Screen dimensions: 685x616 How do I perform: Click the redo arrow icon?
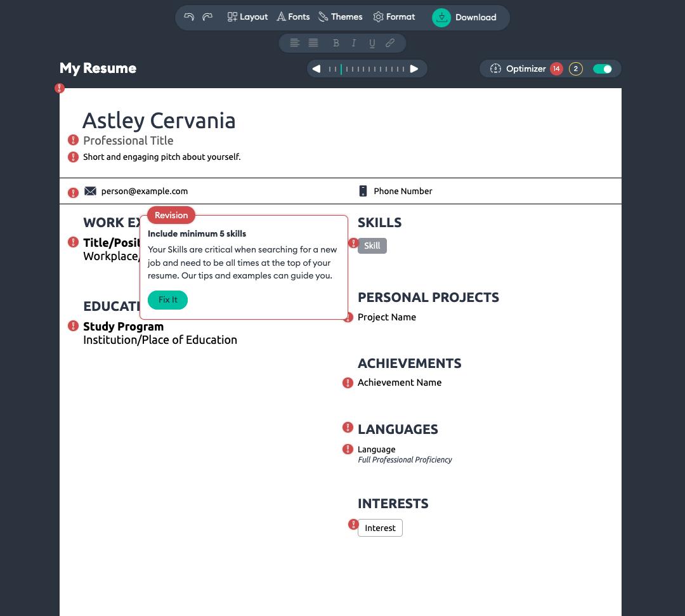(x=207, y=17)
